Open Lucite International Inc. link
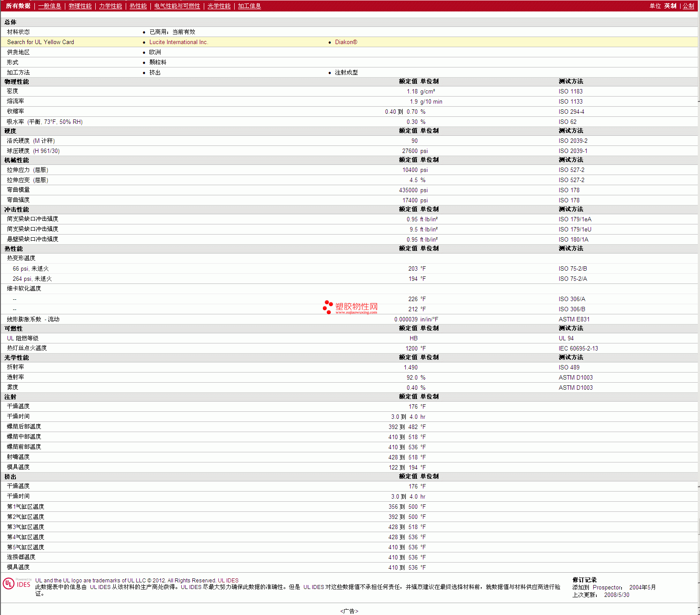 click(179, 42)
